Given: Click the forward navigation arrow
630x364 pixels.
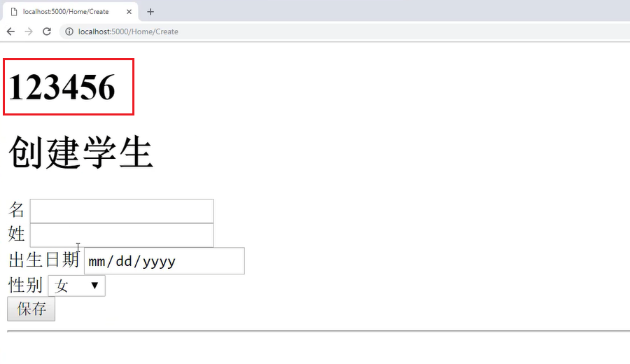Looking at the screenshot, I should point(29,31).
